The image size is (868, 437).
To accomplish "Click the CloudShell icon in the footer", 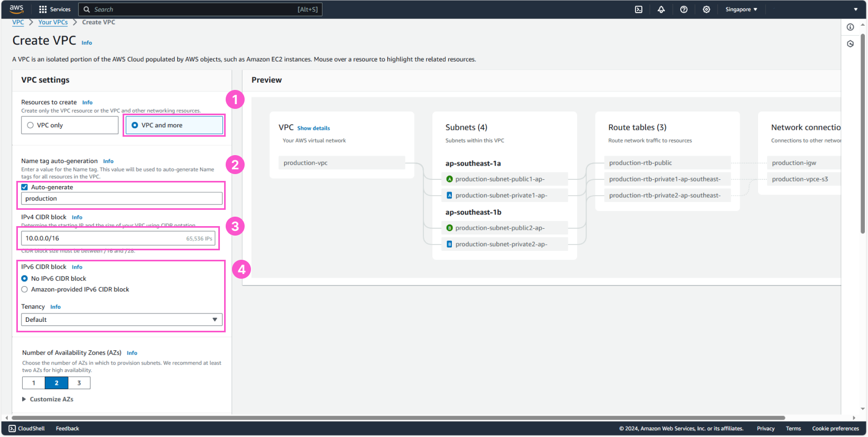I will coord(12,429).
